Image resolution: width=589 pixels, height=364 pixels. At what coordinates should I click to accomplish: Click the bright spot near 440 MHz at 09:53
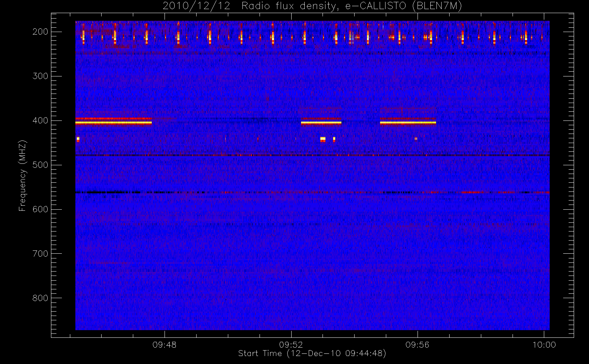pos(323,139)
